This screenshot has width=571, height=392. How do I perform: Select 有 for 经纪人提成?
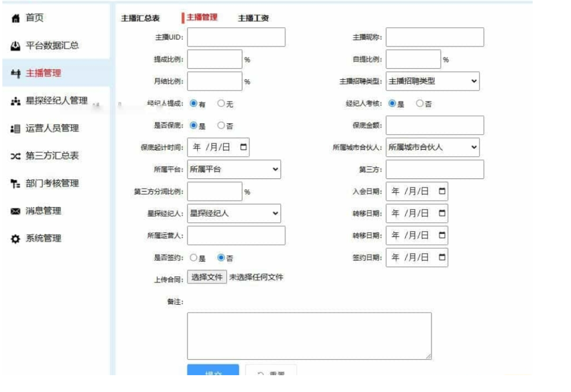point(193,103)
